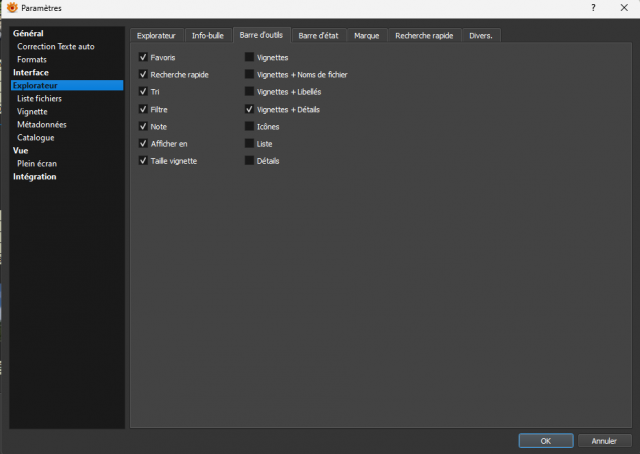640x454 pixels.
Task: Close the Paramètres dialog
Action: (x=624, y=8)
